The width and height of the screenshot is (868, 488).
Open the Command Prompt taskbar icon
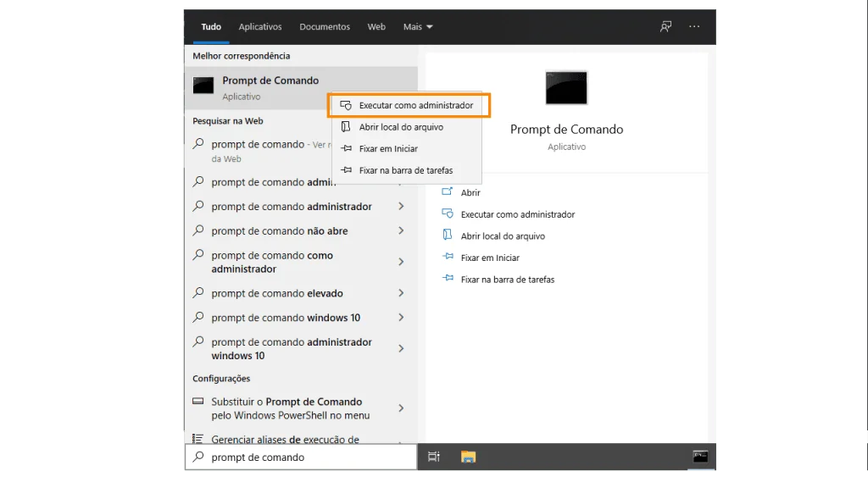[x=700, y=457]
